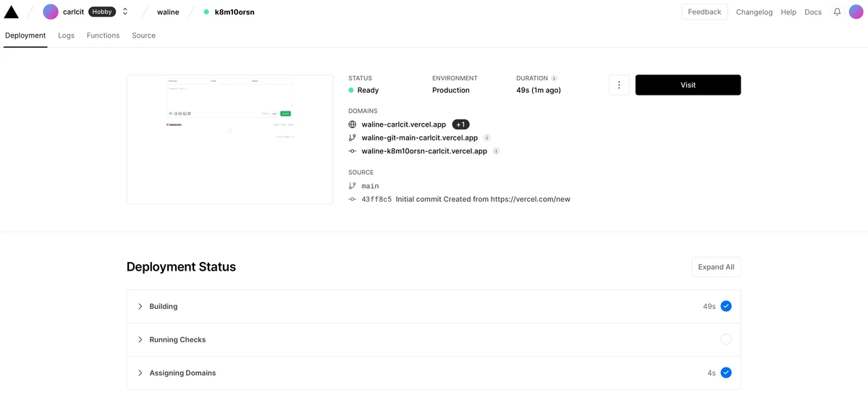This screenshot has width=868, height=411.
Task: Switch to the Logs tab
Action: [66, 35]
